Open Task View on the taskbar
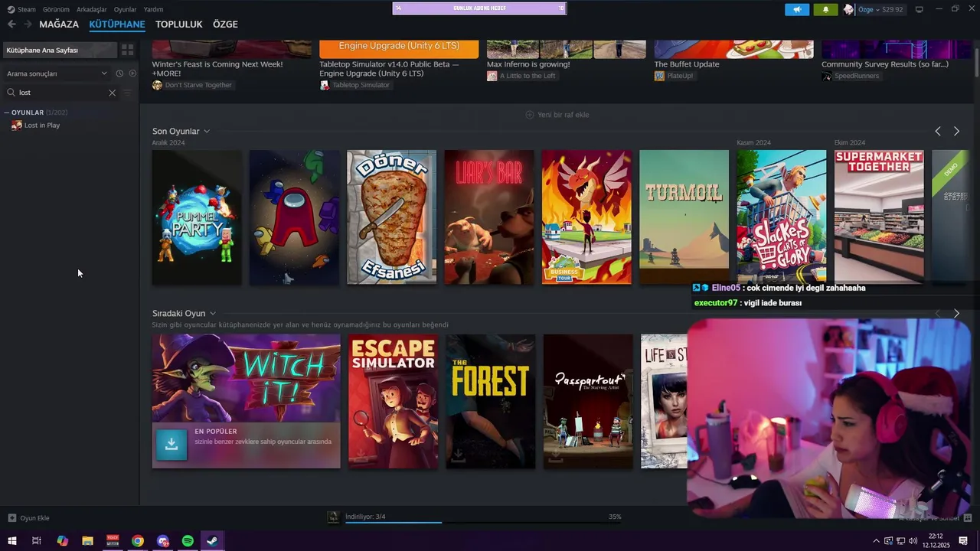980x551 pixels. click(x=37, y=541)
